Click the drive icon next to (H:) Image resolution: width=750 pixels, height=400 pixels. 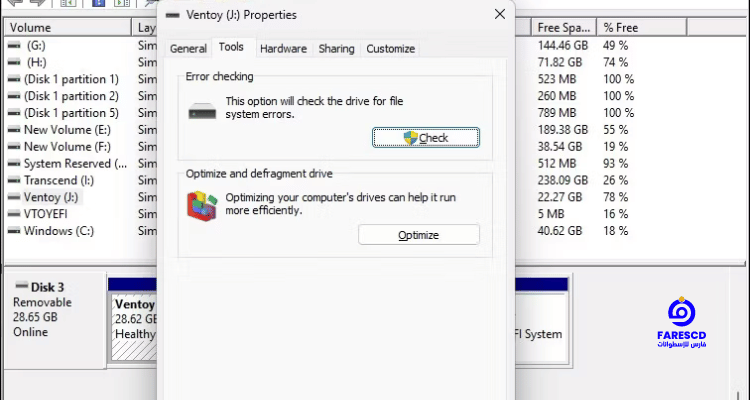[14, 62]
